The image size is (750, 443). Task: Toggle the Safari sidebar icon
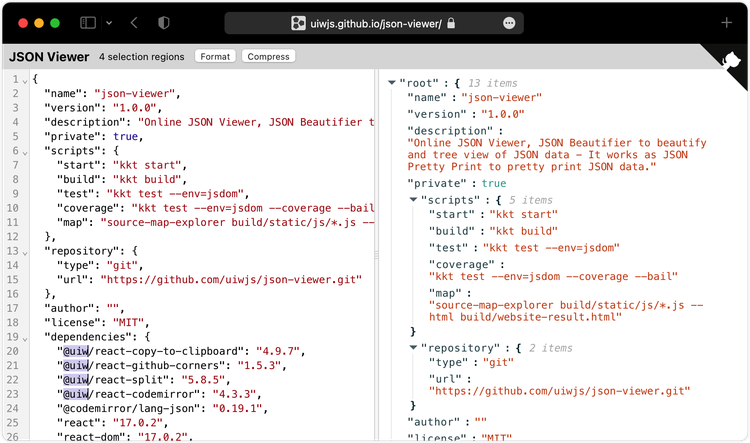click(x=88, y=22)
